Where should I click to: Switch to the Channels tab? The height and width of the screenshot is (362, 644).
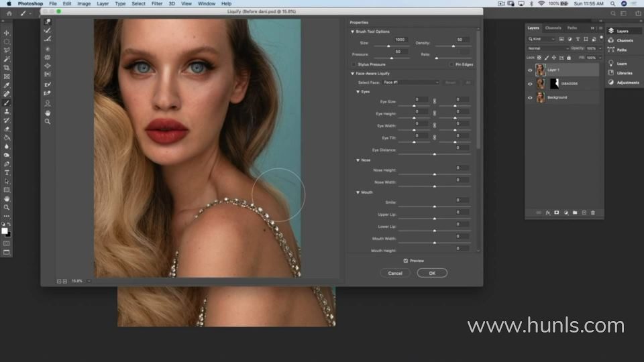point(553,28)
